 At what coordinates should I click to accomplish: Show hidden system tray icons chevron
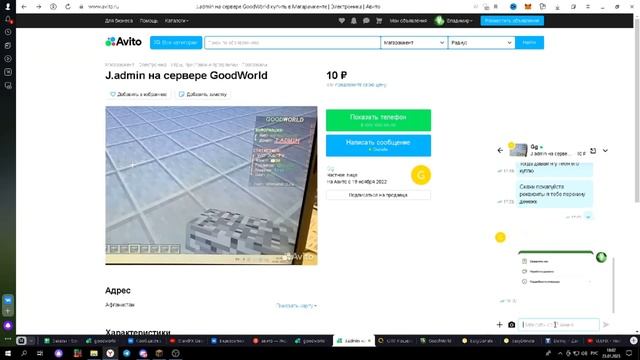(x=560, y=353)
